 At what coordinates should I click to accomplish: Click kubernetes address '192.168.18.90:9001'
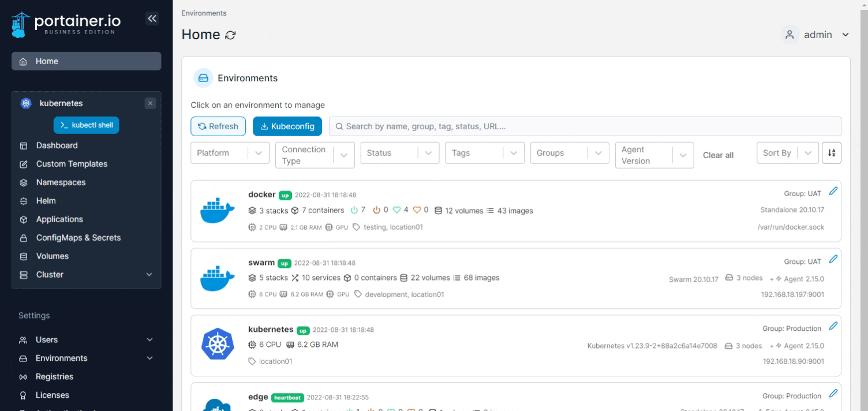[794, 362]
